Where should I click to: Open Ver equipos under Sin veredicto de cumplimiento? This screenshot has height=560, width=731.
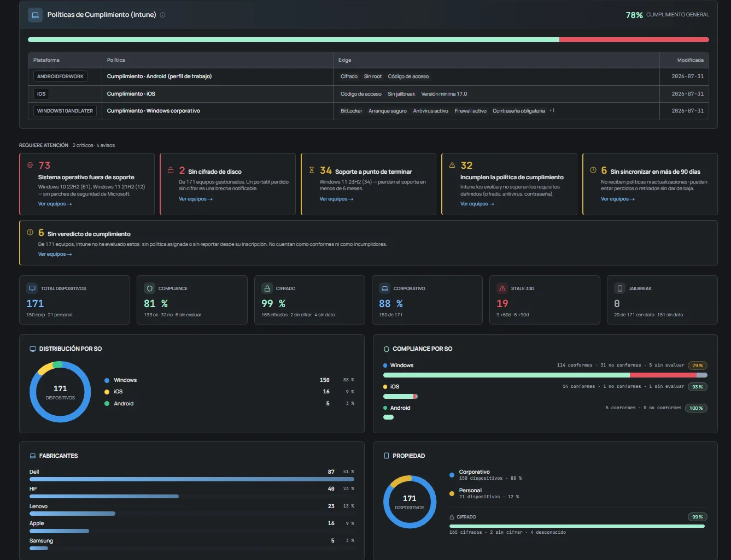(x=55, y=254)
